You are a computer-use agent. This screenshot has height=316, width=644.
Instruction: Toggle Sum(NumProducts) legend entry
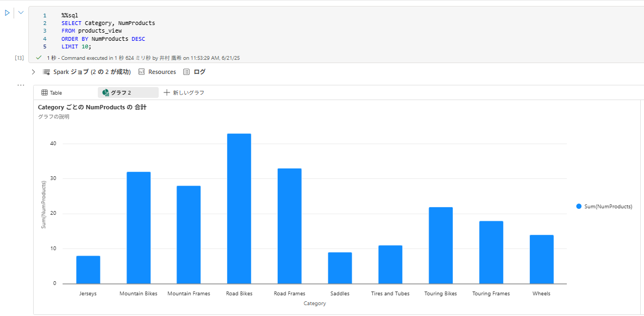coord(604,206)
